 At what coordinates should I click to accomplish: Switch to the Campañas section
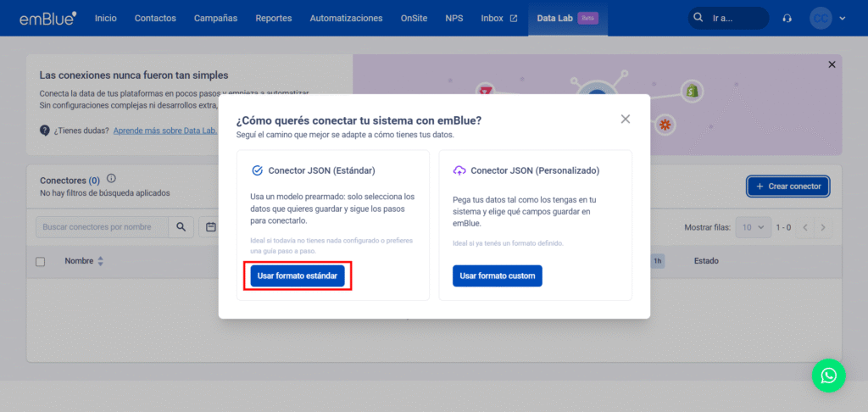click(x=215, y=18)
